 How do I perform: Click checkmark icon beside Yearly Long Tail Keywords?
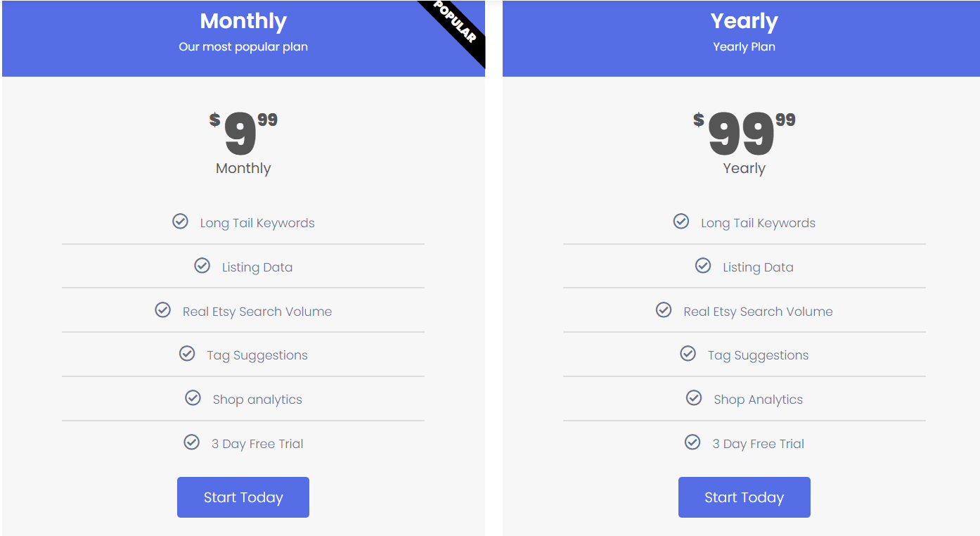[681, 222]
